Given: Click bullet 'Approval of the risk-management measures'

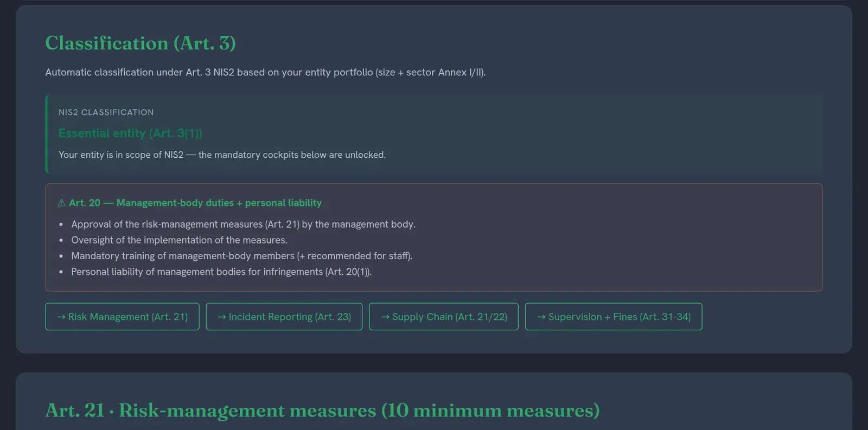Looking at the screenshot, I should coord(243,224).
